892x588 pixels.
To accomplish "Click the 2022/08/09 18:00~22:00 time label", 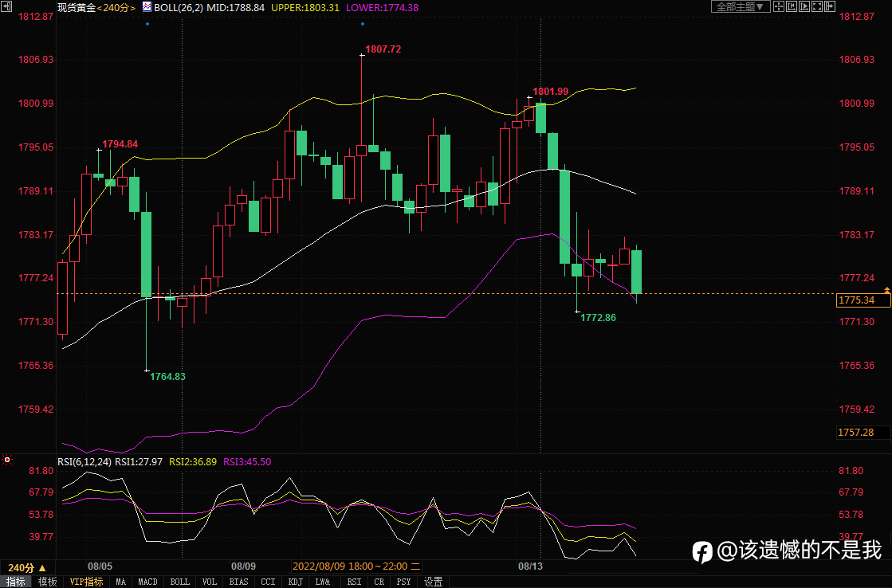I will coord(356,566).
